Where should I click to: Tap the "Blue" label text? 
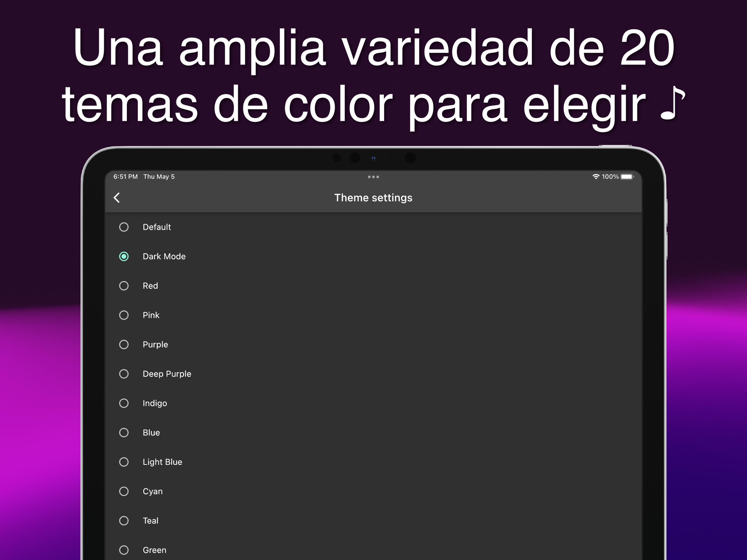click(151, 433)
